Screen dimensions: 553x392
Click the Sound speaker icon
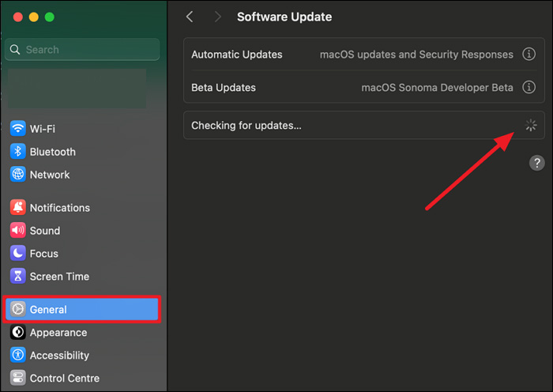click(x=17, y=231)
